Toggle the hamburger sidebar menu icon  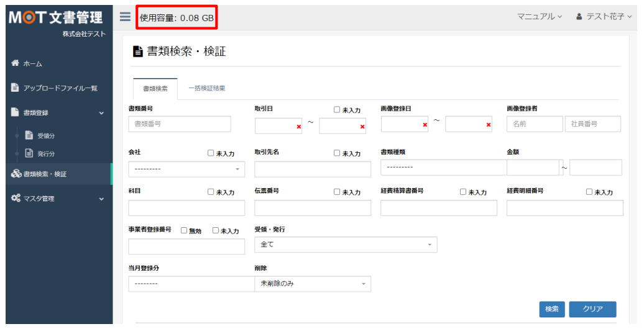click(126, 16)
